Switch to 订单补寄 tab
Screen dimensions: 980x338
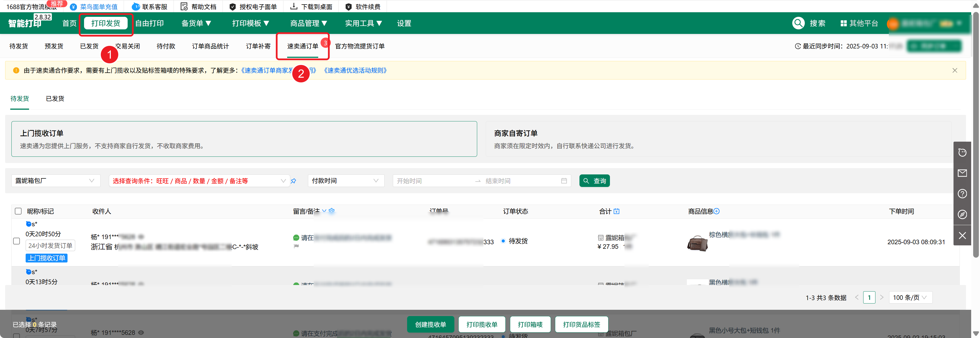258,46
